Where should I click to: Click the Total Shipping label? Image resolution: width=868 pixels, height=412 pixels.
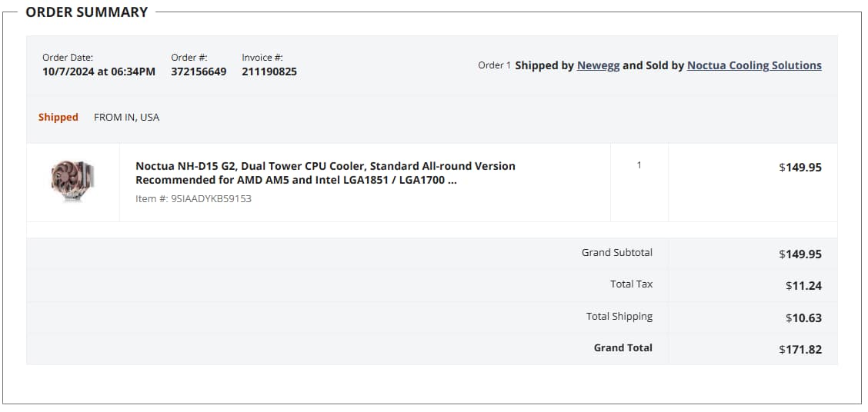pos(619,317)
